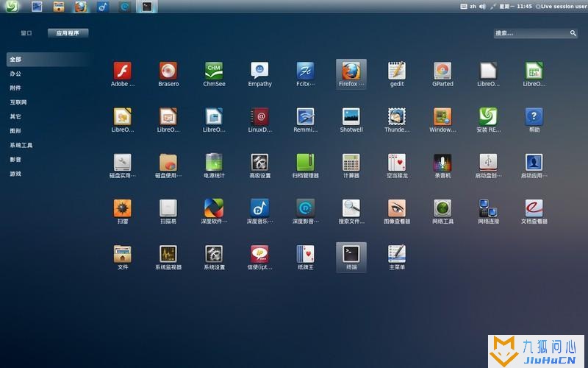Viewport: 588px width, 368px height.
Task: Launch Thunderbird mail client
Action: (x=397, y=120)
